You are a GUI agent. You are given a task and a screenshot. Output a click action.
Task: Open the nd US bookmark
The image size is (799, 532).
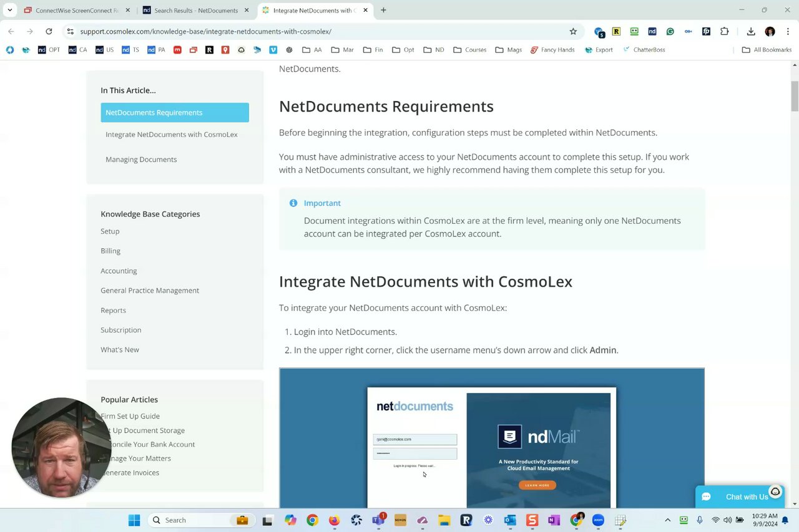pos(104,50)
